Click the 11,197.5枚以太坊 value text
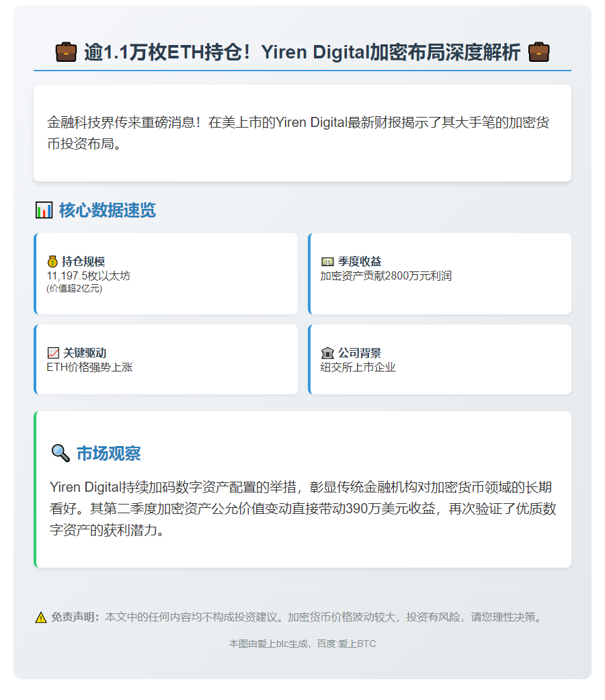 (x=88, y=275)
